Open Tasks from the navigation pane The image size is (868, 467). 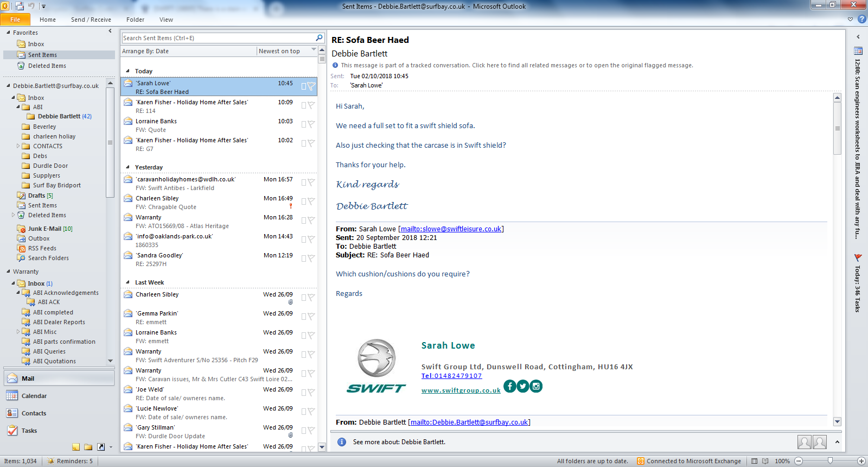(29, 431)
